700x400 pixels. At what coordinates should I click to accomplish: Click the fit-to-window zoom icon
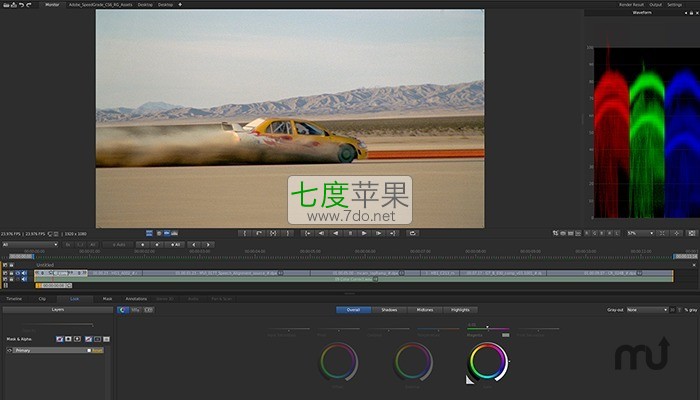coord(662,233)
